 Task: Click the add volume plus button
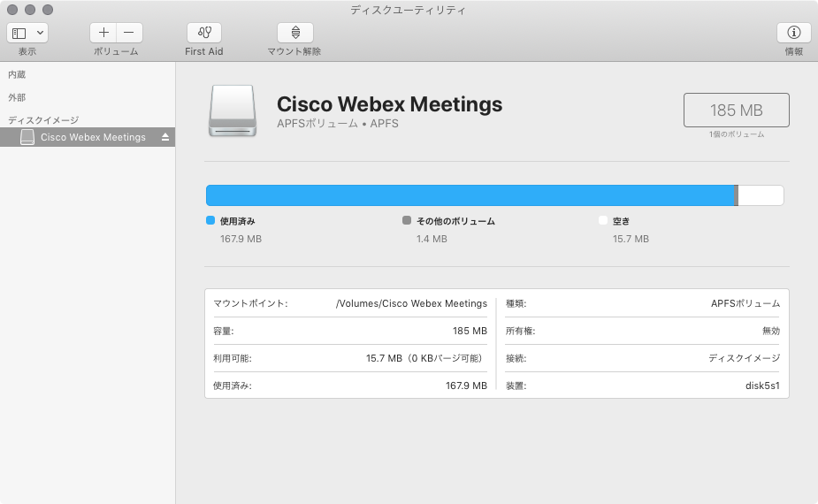103,33
